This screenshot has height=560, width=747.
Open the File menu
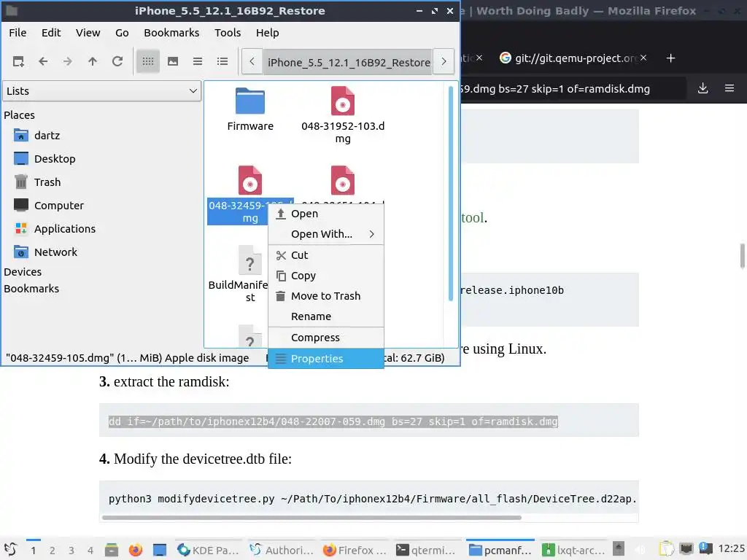18,33
